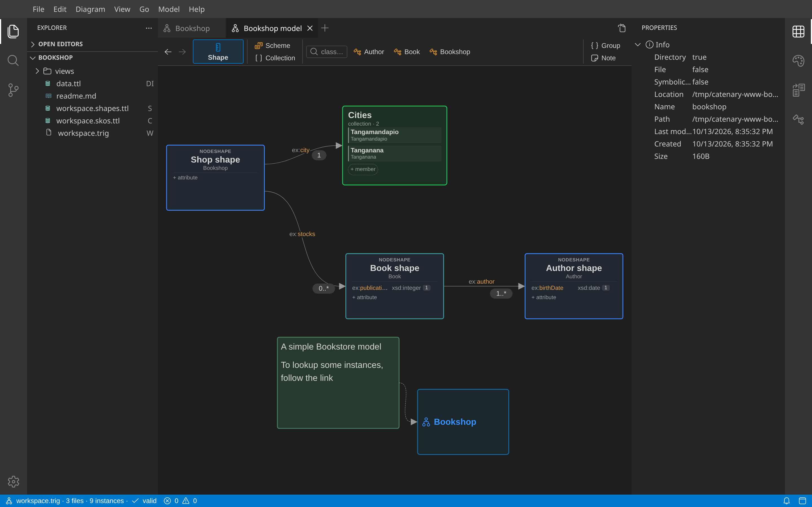Viewport: 812px width, 507px height.
Task: Switch to the Bookshop tab
Action: (x=192, y=28)
